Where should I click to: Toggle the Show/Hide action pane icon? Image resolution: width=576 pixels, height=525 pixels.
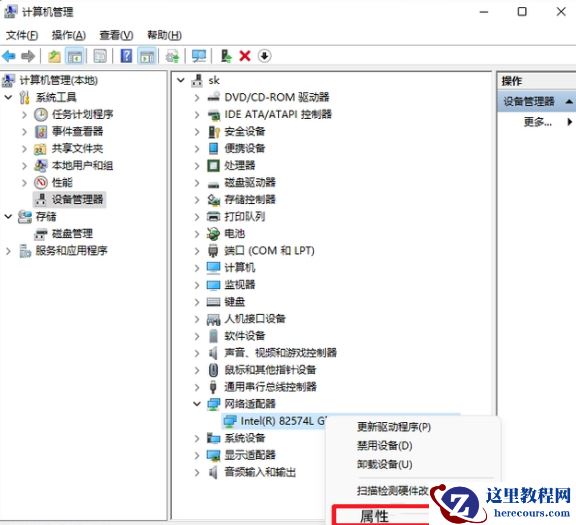(x=147, y=56)
